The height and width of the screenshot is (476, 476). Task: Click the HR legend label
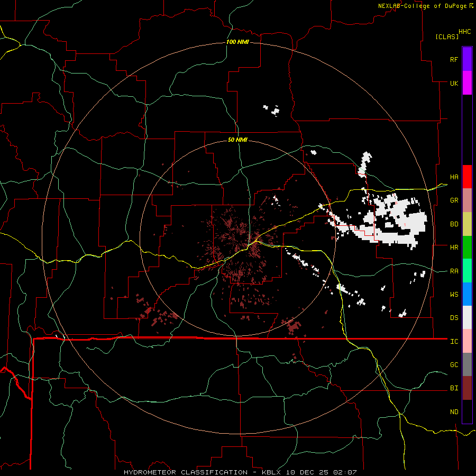[454, 248]
